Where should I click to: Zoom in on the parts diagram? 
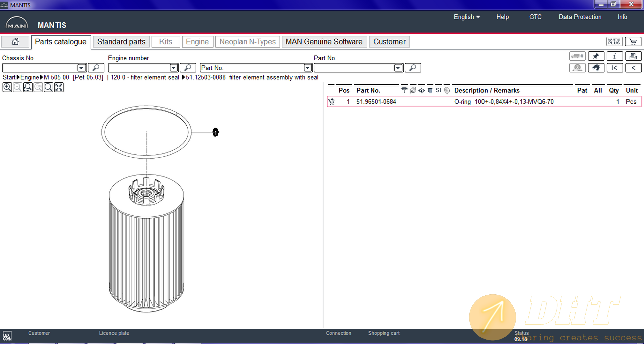[x=7, y=88]
